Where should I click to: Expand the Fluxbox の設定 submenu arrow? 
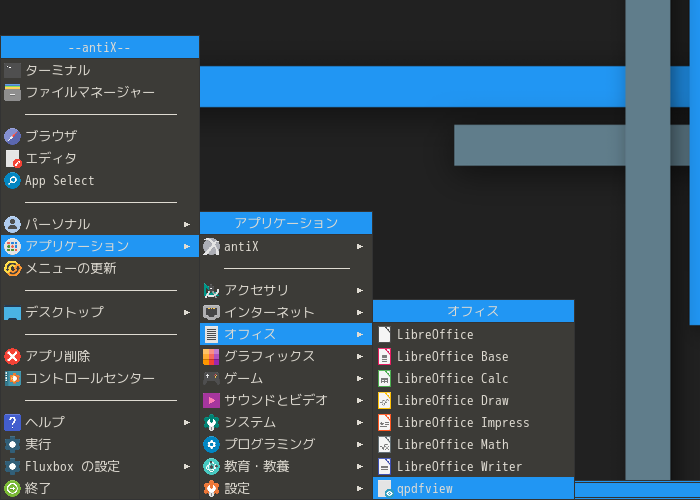coord(187,466)
